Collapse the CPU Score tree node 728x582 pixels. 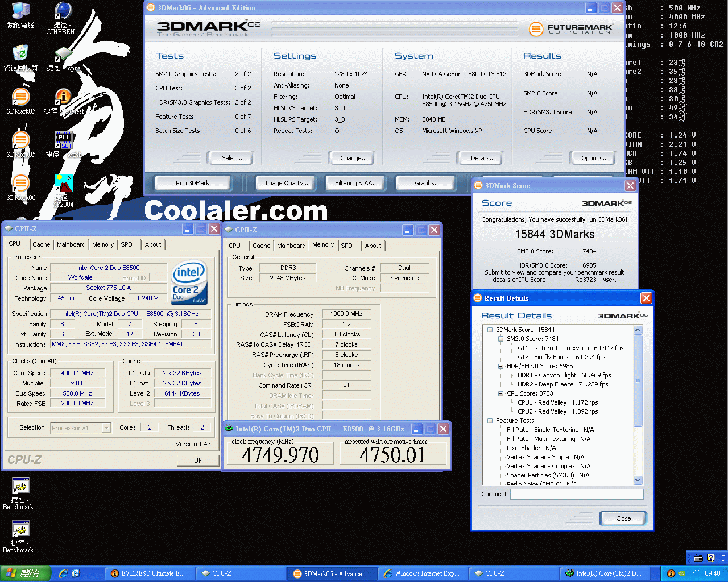click(500, 393)
